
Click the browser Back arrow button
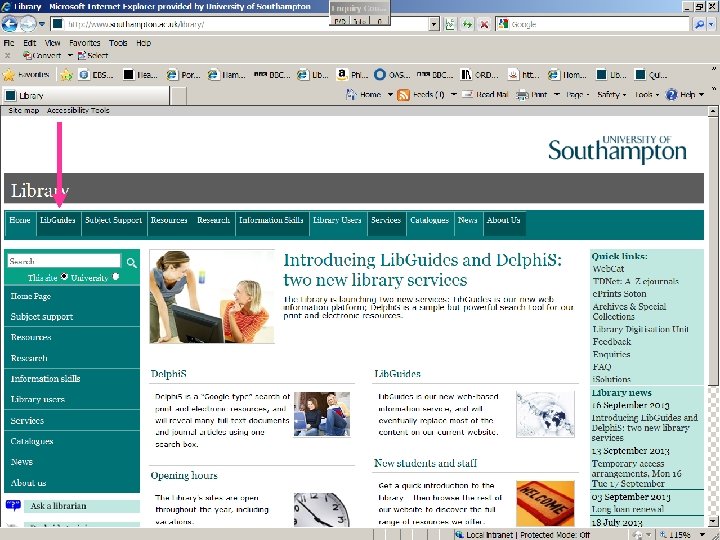[x=10, y=24]
